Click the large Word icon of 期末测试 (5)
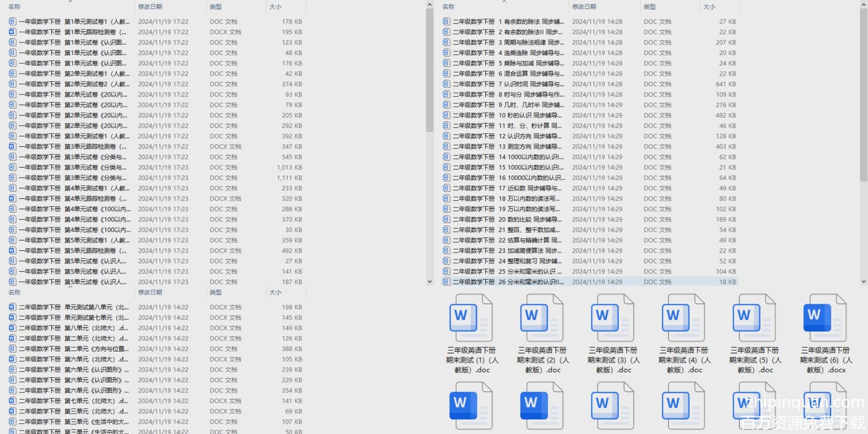Image resolution: width=868 pixels, height=434 pixels. (x=754, y=318)
